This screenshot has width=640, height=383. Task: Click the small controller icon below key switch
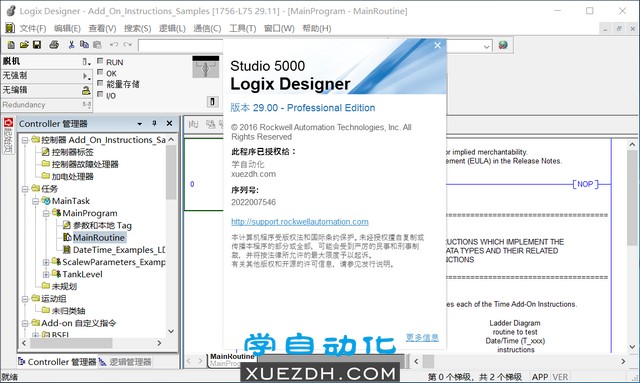tap(212, 101)
